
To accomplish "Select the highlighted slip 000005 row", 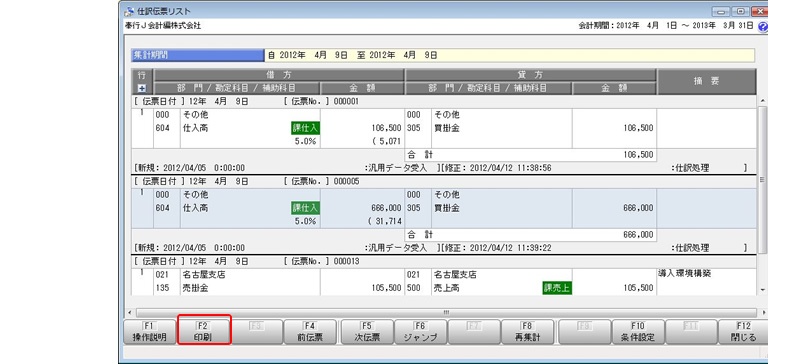I will click(x=445, y=208).
